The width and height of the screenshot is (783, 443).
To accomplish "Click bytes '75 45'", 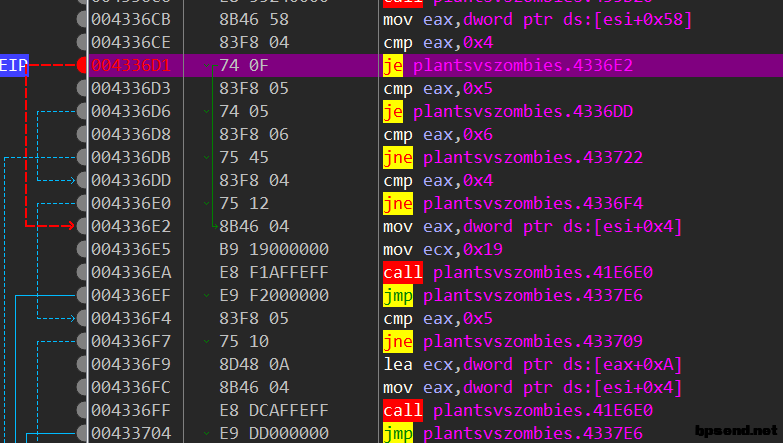I will tap(244, 157).
